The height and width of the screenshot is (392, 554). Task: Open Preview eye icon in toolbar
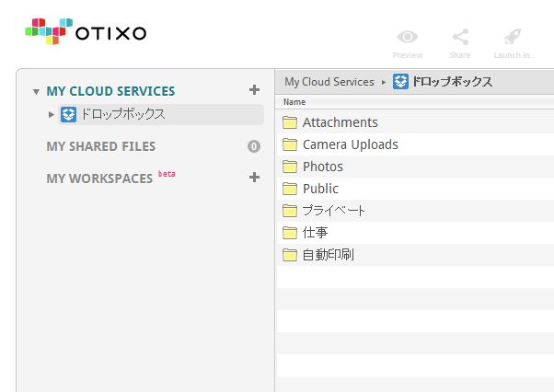click(408, 37)
